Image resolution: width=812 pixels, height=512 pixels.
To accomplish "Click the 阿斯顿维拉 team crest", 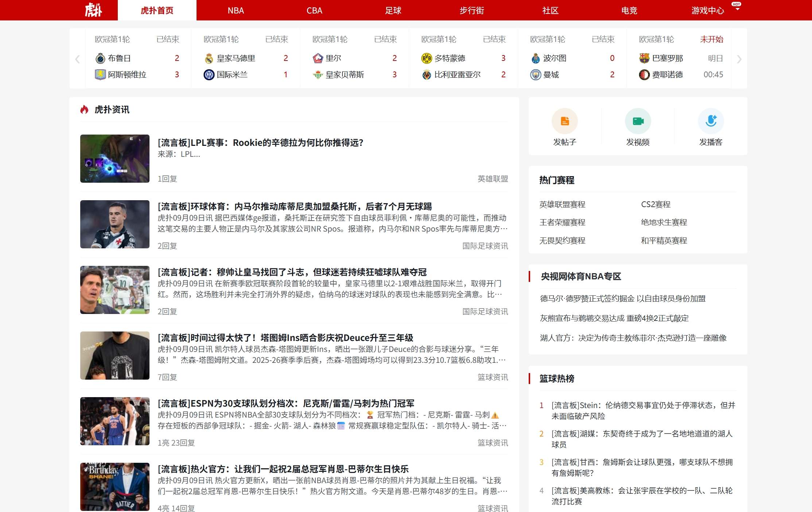I will [100, 75].
